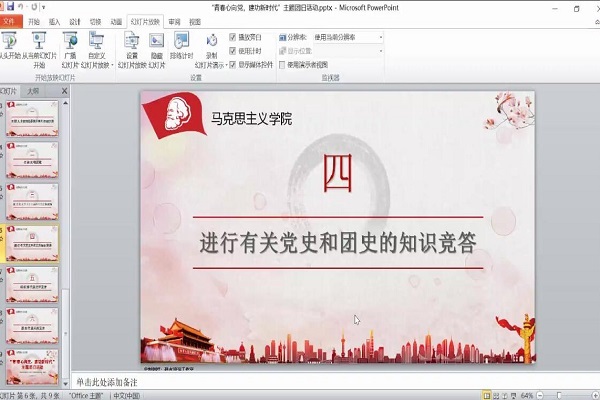The width and height of the screenshot is (600, 400).
Task: Toggle Use Timings (使用计时) checkbox
Action: click(232, 51)
